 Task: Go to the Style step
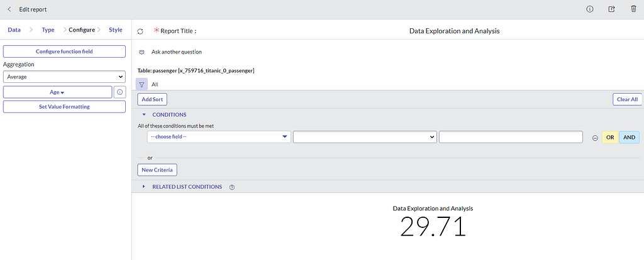coord(116,30)
